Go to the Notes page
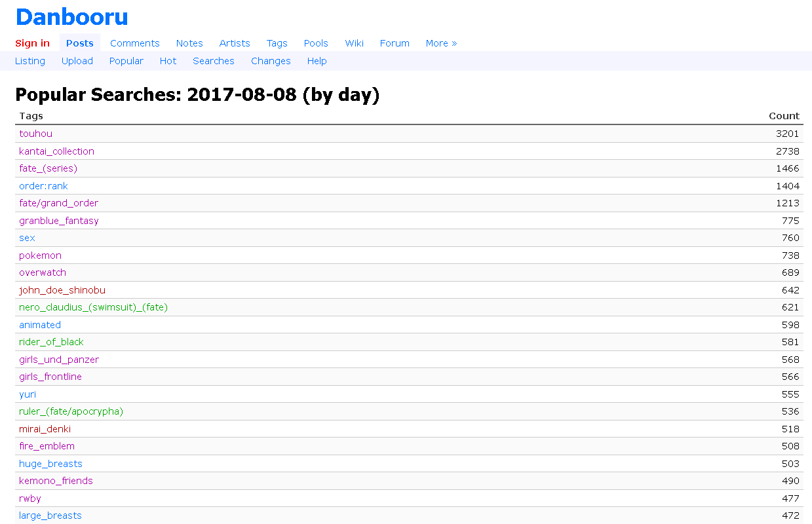812x524 pixels. click(189, 43)
